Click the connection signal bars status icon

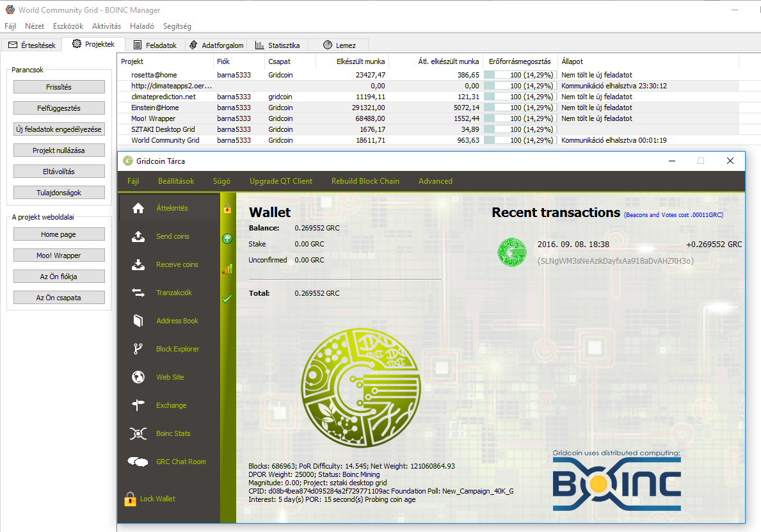tap(227, 269)
